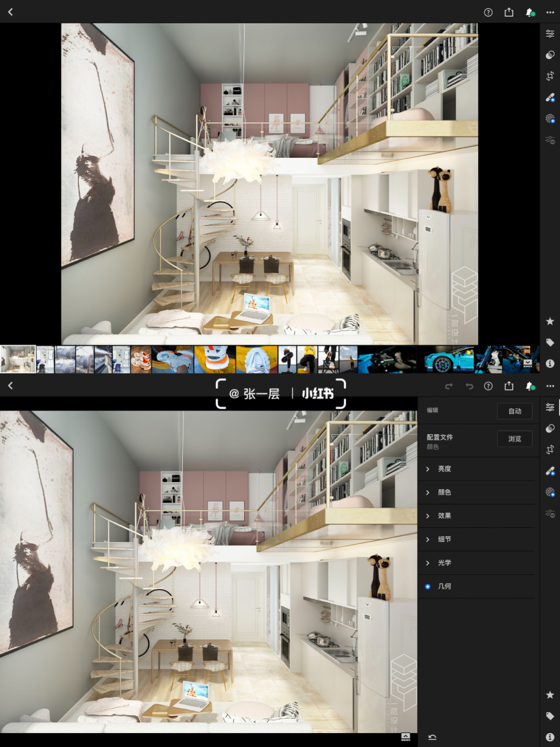
Task: Select the blue sports car thumbnail in filmstrip
Action: click(x=448, y=359)
